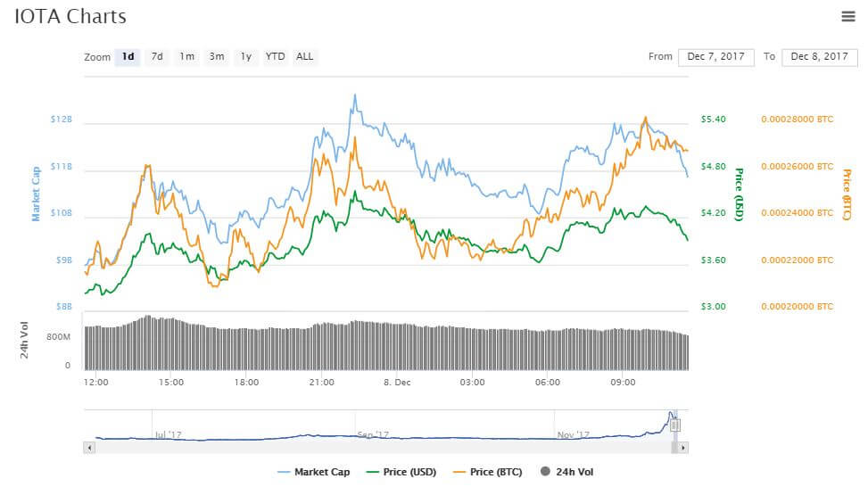Toggle 24h Vol series in legend
Image resolution: width=868 pixels, height=487 pixels.
click(566, 472)
